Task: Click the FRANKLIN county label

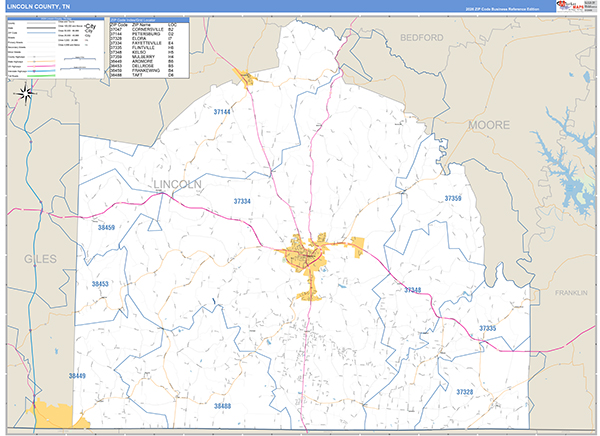Action: tap(572, 293)
